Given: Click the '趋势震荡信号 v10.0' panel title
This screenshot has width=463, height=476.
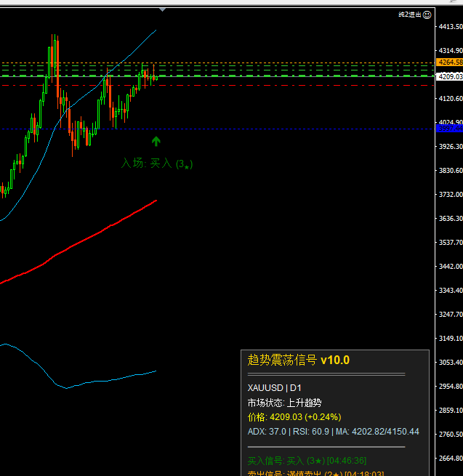Looking at the screenshot, I should pyautogui.click(x=299, y=360).
